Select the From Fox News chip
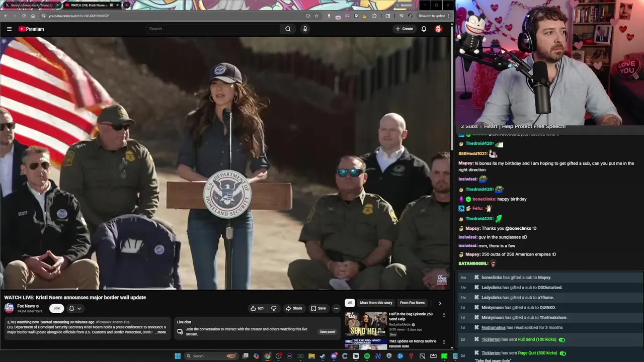The image size is (644, 362). click(x=412, y=303)
